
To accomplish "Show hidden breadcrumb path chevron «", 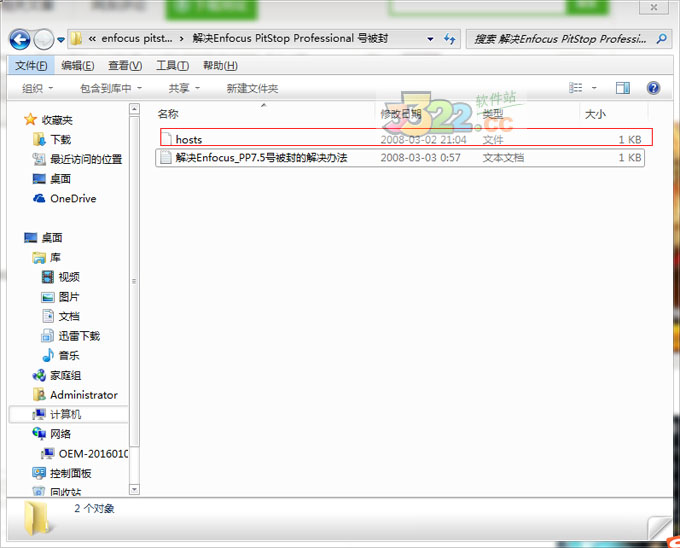I will pos(92,39).
